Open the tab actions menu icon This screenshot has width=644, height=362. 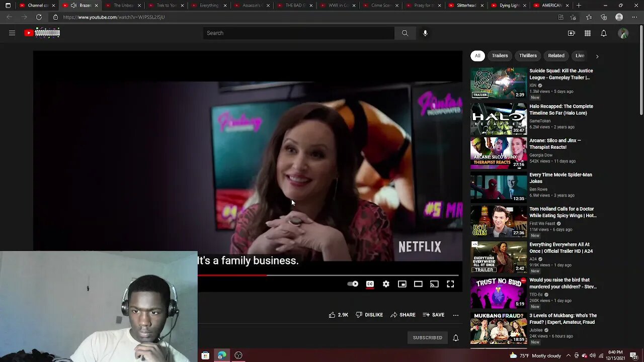8,6
